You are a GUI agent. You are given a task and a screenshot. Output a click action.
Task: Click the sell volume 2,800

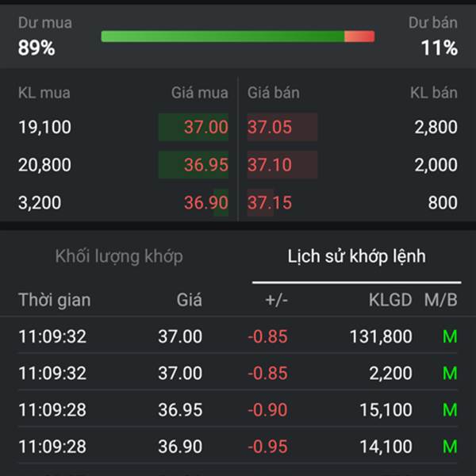pyautogui.click(x=436, y=127)
